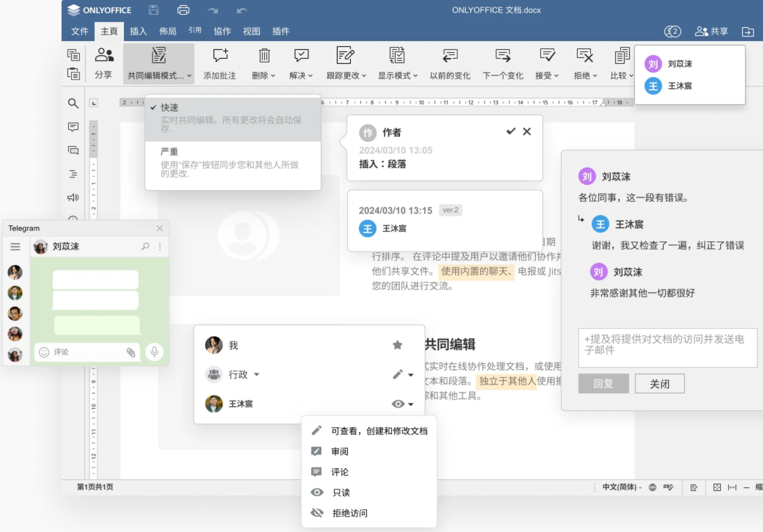Image resolution: width=763 pixels, height=532 pixels.
Task: Open the pencil permission dropdown for 行政
Action: [x=403, y=375]
